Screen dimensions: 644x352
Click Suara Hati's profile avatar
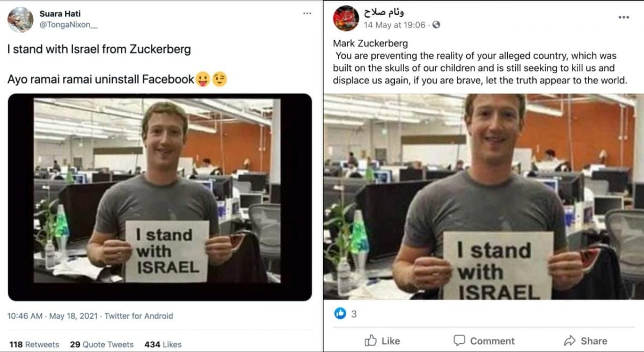(20, 19)
